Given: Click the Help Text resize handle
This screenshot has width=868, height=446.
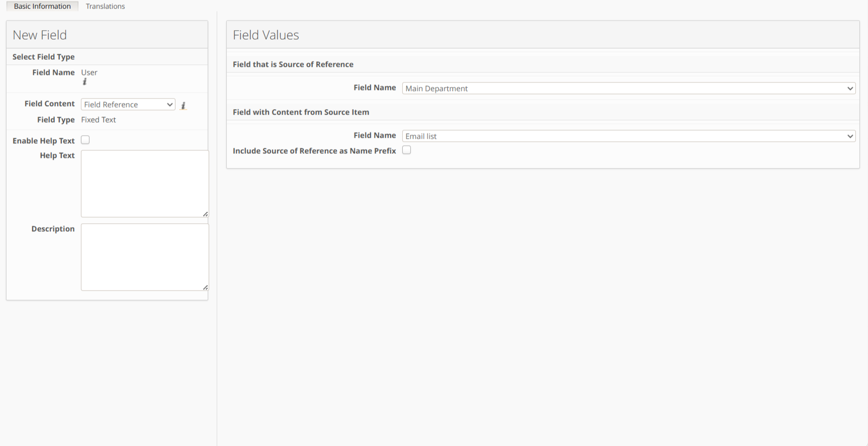Looking at the screenshot, I should (x=205, y=214).
